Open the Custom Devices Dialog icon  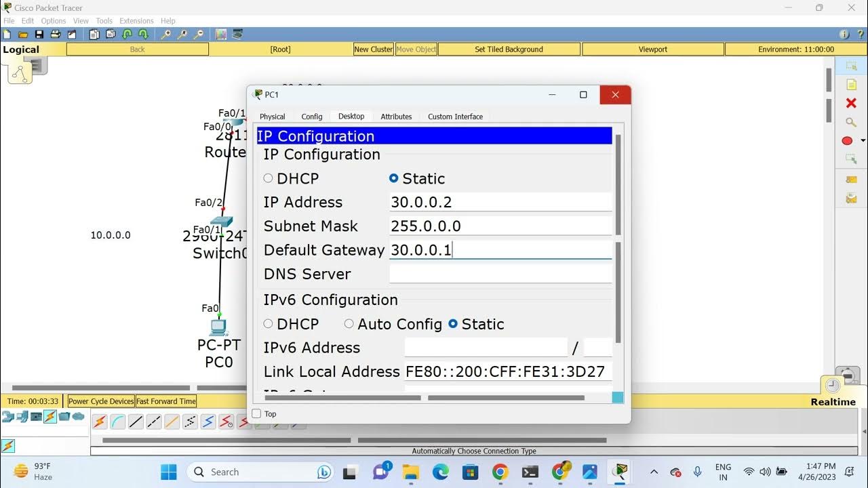tap(238, 34)
